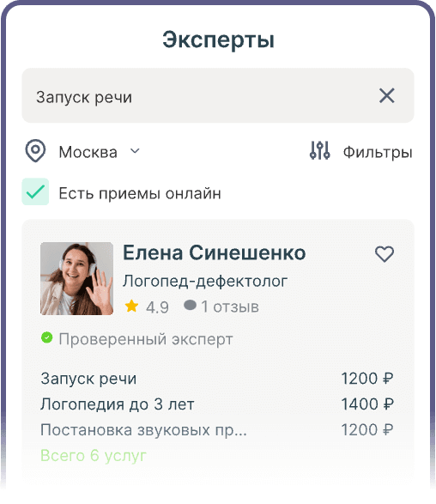
Task: Click the review bubble icon
Action: pyautogui.click(x=190, y=306)
